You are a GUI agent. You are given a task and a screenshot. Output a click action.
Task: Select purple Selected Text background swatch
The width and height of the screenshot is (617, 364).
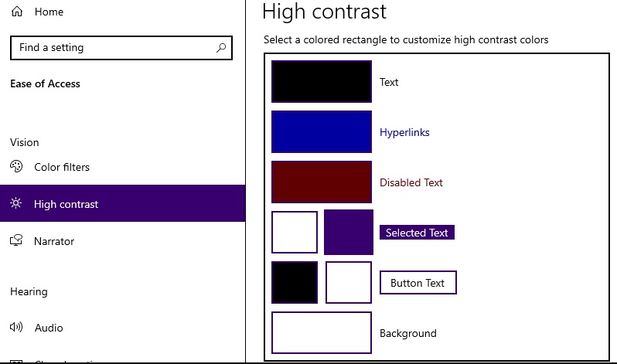pos(348,232)
